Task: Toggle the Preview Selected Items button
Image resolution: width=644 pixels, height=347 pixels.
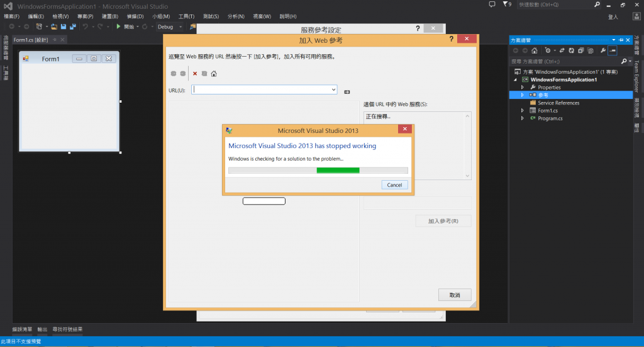Action: click(x=613, y=50)
